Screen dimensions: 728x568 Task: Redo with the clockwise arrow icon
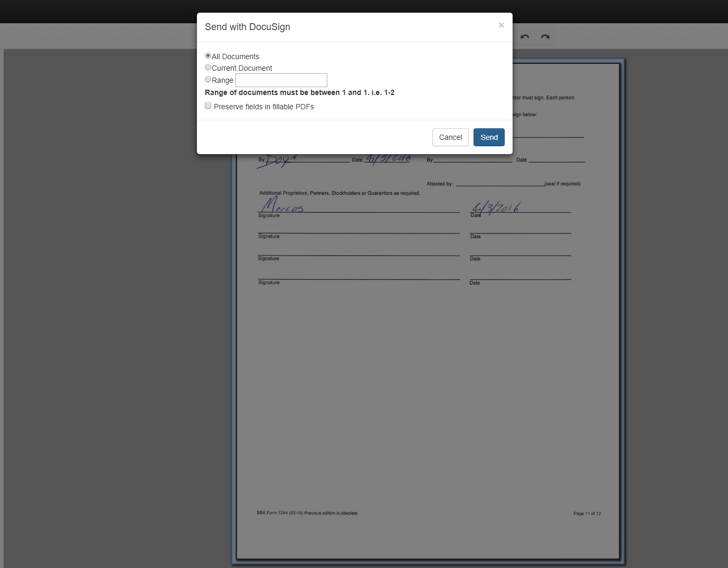click(x=545, y=36)
